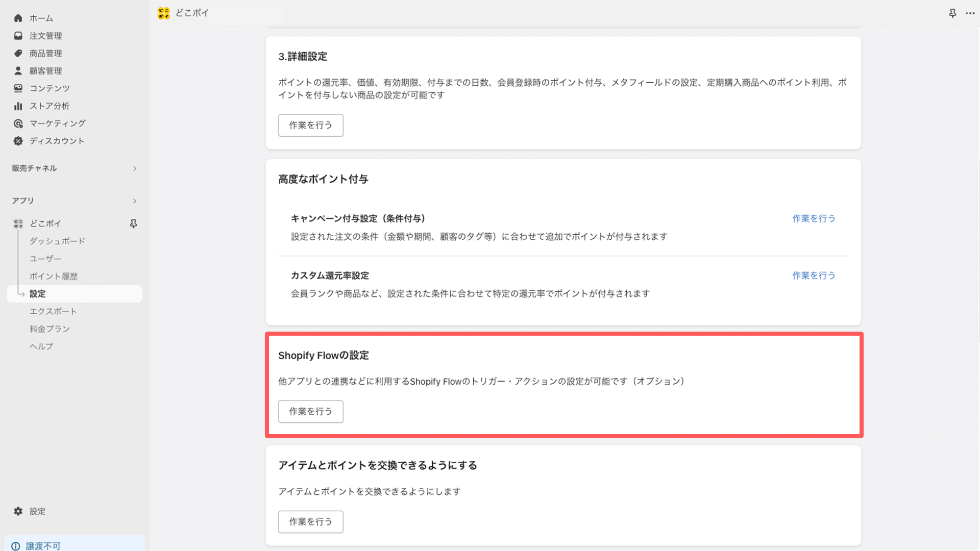This screenshot has height=551, width=980.
Task: Click the どこポイ logo in the top header
Action: pyautogui.click(x=163, y=13)
